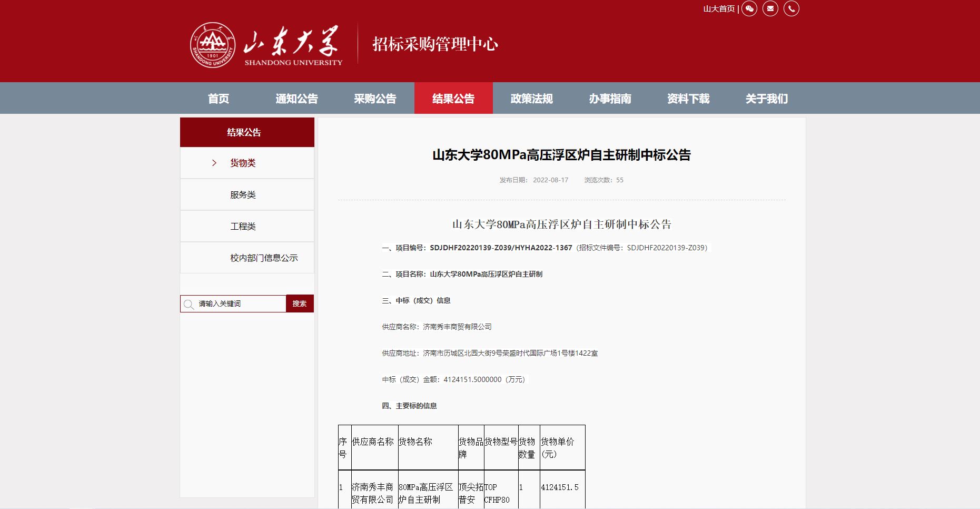The height and width of the screenshot is (509, 980).
Task: Select 服务类 in sidebar
Action: coord(243,195)
